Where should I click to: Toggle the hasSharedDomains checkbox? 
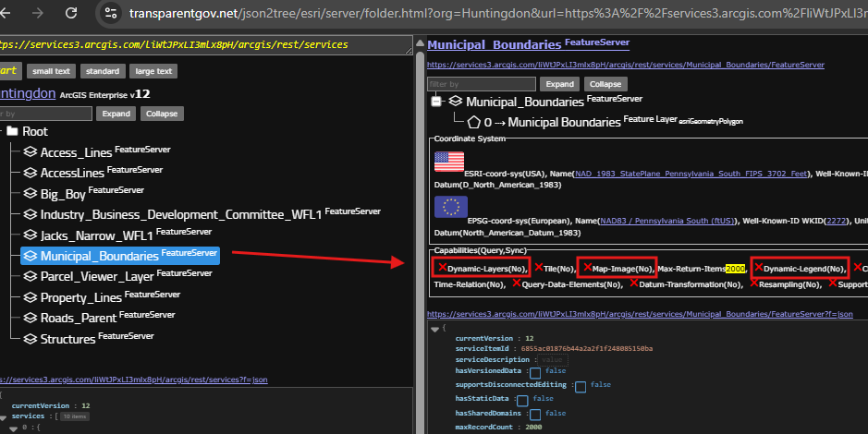pos(534,415)
